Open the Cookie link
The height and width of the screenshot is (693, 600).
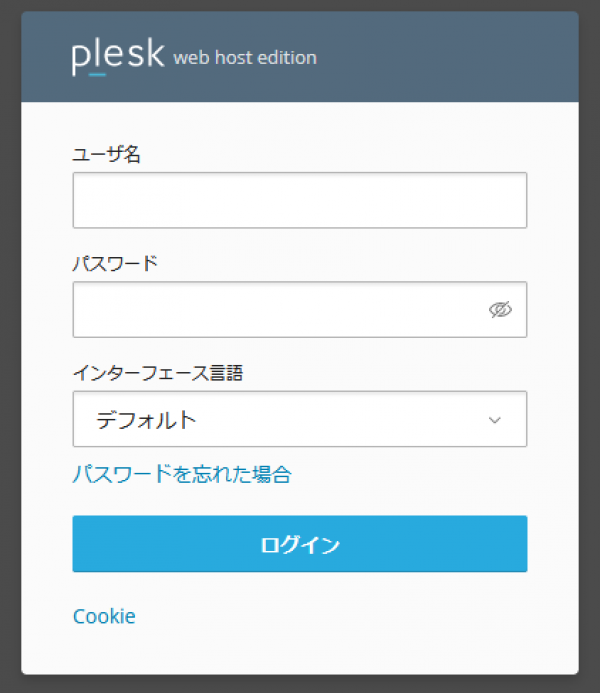(x=104, y=616)
